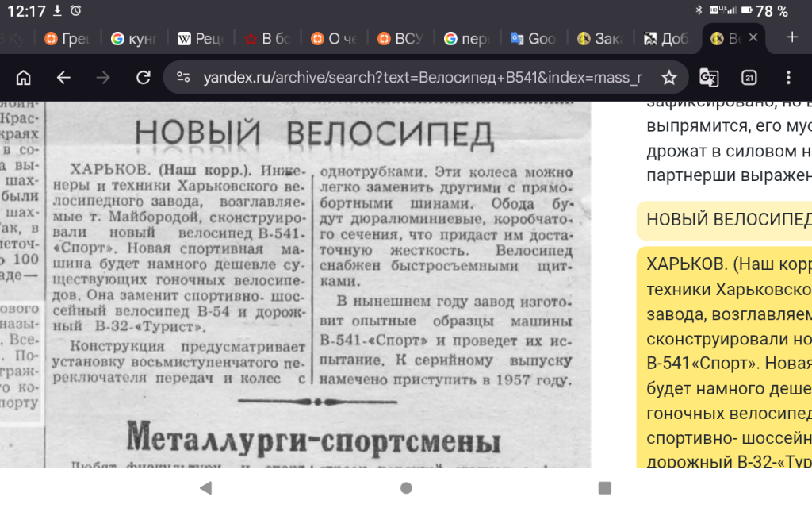Open recent apps with the square button
The width and height of the screenshot is (812, 508).
tap(604, 487)
